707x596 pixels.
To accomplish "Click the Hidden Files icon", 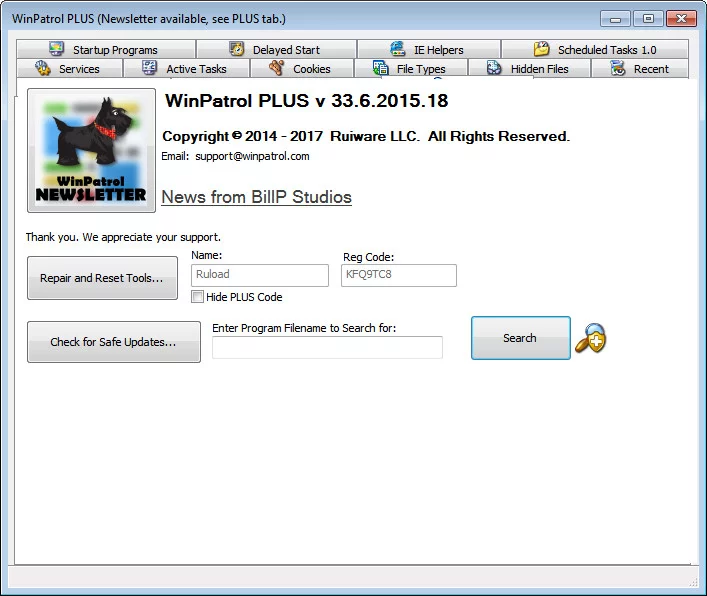I will click(x=494, y=68).
